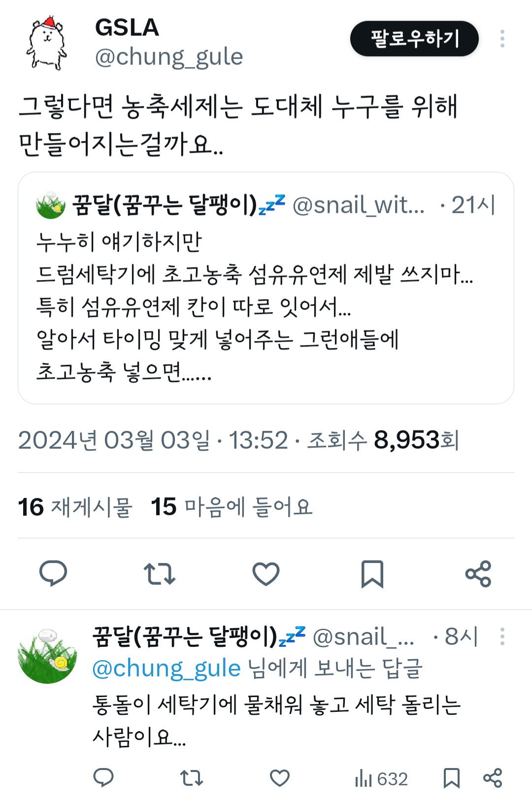Like 꿈달's reply

pos(279,778)
